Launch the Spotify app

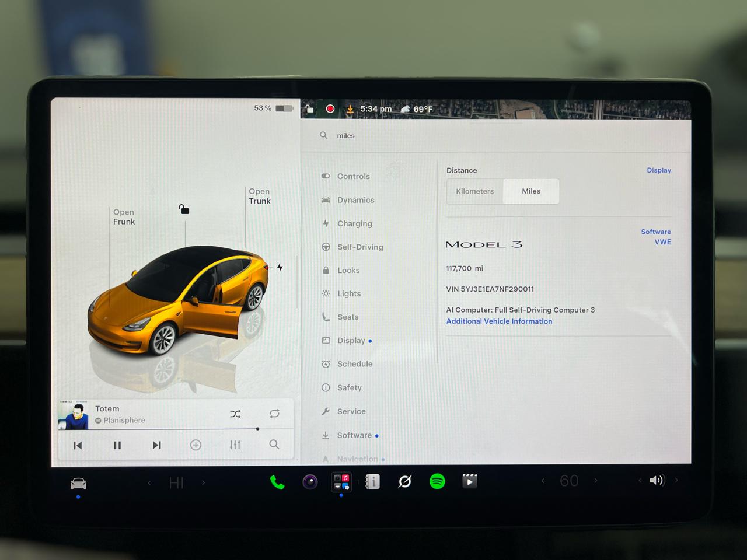437,481
